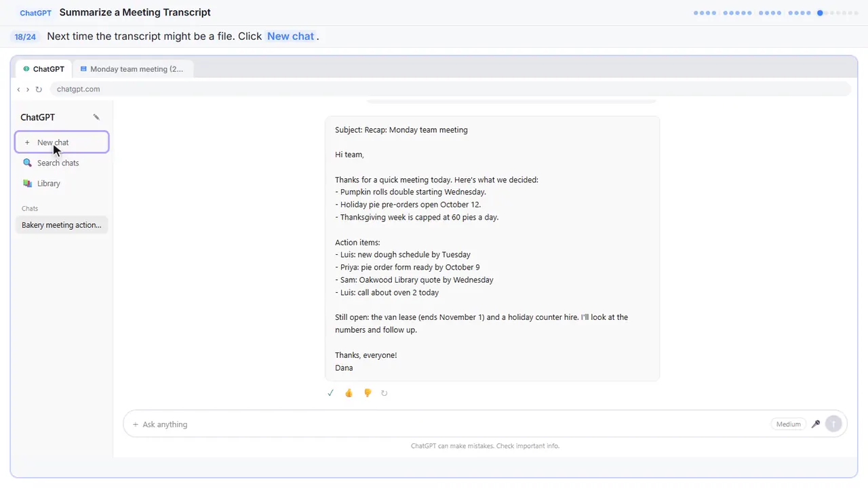This screenshot has height=488, width=868.
Task: Click the ChatGPT label in the tutorial header
Action: click(x=36, y=13)
